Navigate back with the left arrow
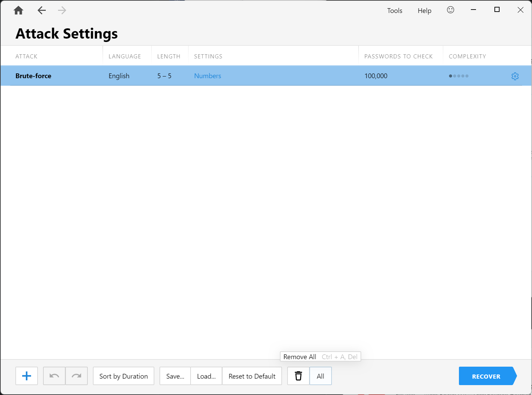The width and height of the screenshot is (532, 395). tap(42, 11)
